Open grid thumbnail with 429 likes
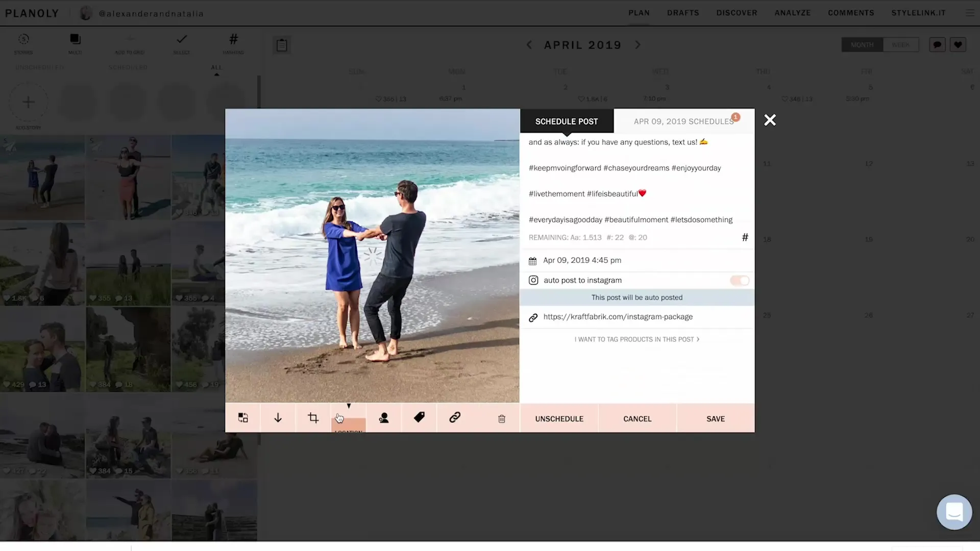 pyautogui.click(x=42, y=349)
